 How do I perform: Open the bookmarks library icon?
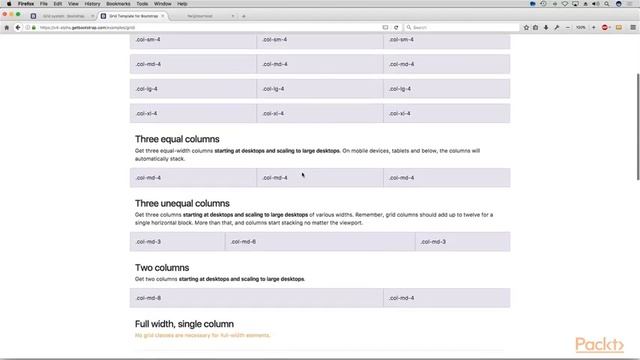pyautogui.click(x=536, y=27)
